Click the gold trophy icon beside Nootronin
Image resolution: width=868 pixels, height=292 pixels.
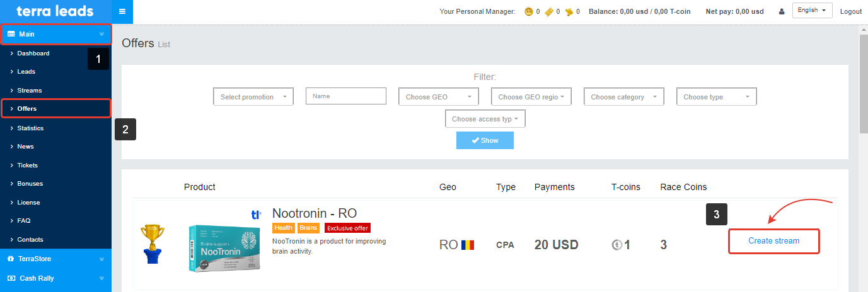click(152, 244)
